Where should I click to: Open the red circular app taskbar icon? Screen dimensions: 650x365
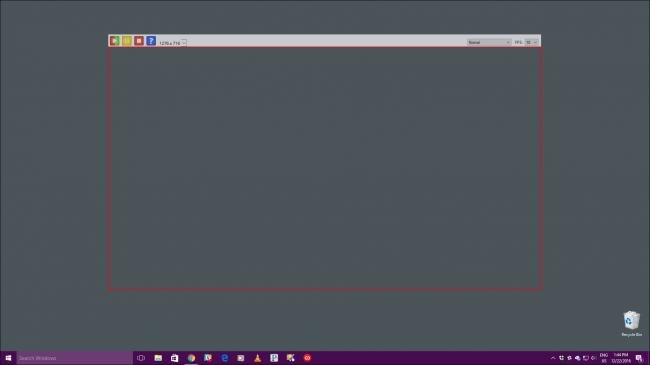(x=307, y=358)
